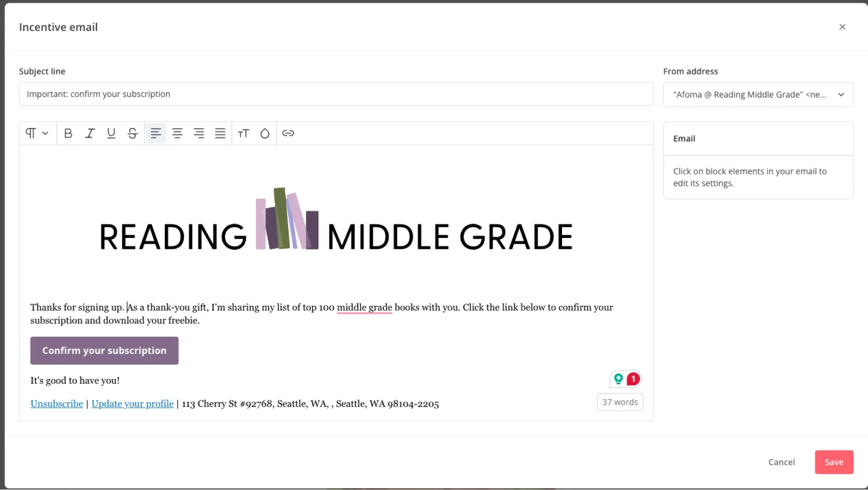Toggle strikethrough formatting
The height and width of the screenshot is (490, 868).
(x=132, y=133)
